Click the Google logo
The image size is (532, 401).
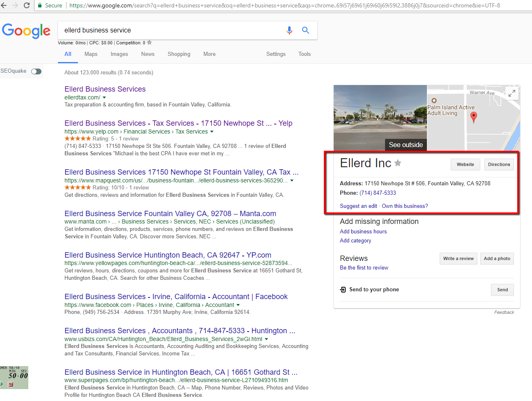[x=26, y=31]
